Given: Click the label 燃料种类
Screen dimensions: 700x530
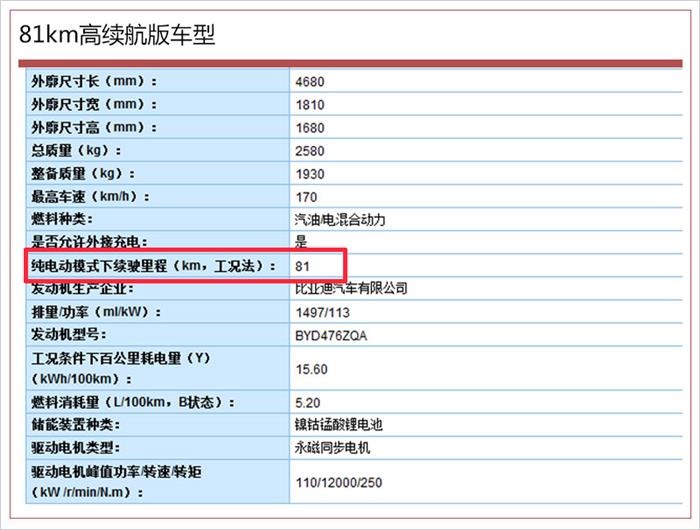Looking at the screenshot, I should tap(62, 219).
